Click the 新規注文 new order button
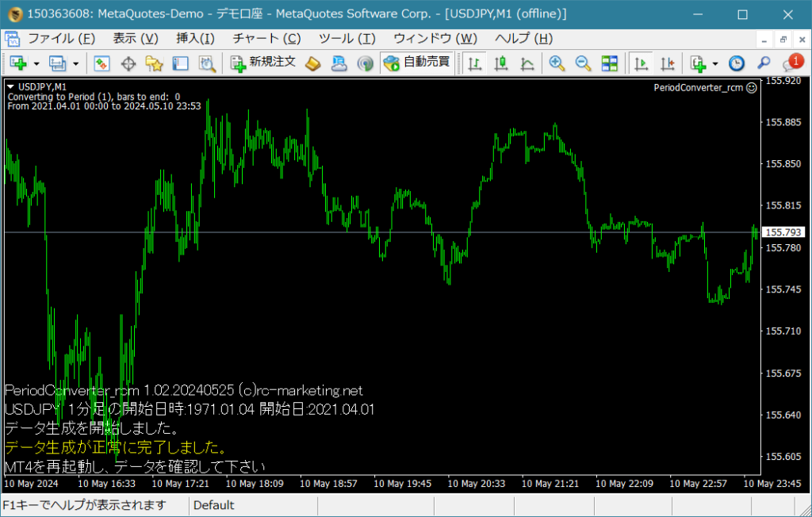 click(x=263, y=63)
